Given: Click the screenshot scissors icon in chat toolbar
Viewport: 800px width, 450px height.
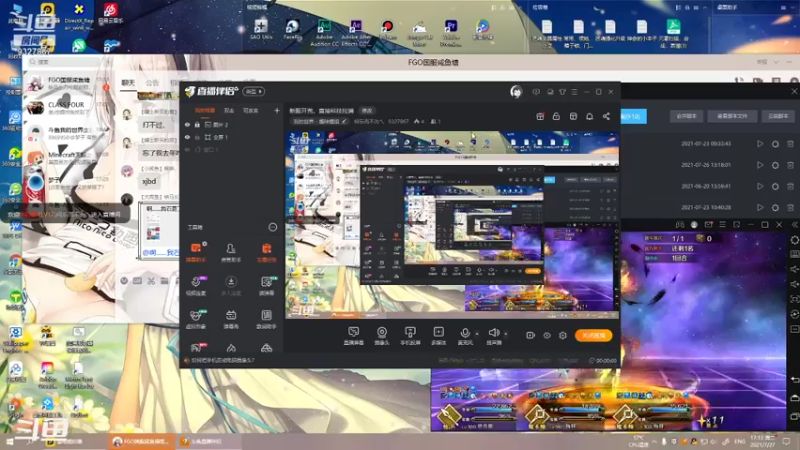Looking at the screenshot, I should click(x=151, y=281).
